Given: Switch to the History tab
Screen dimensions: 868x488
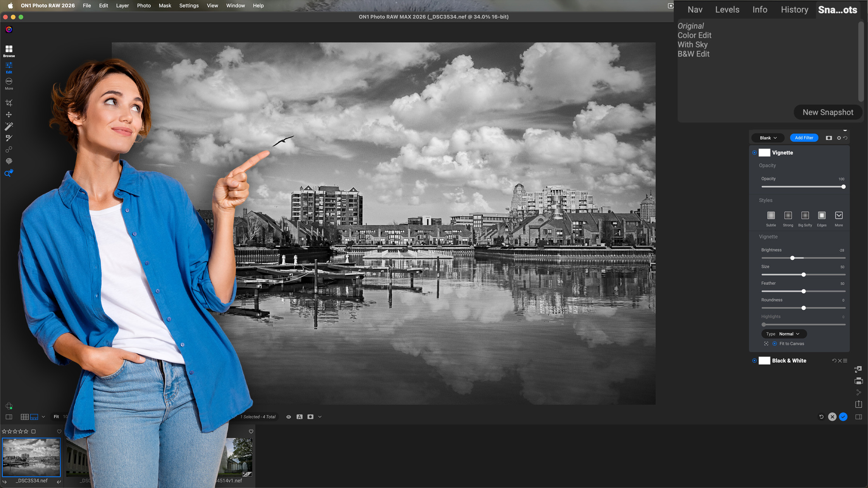Looking at the screenshot, I should pyautogui.click(x=794, y=9).
